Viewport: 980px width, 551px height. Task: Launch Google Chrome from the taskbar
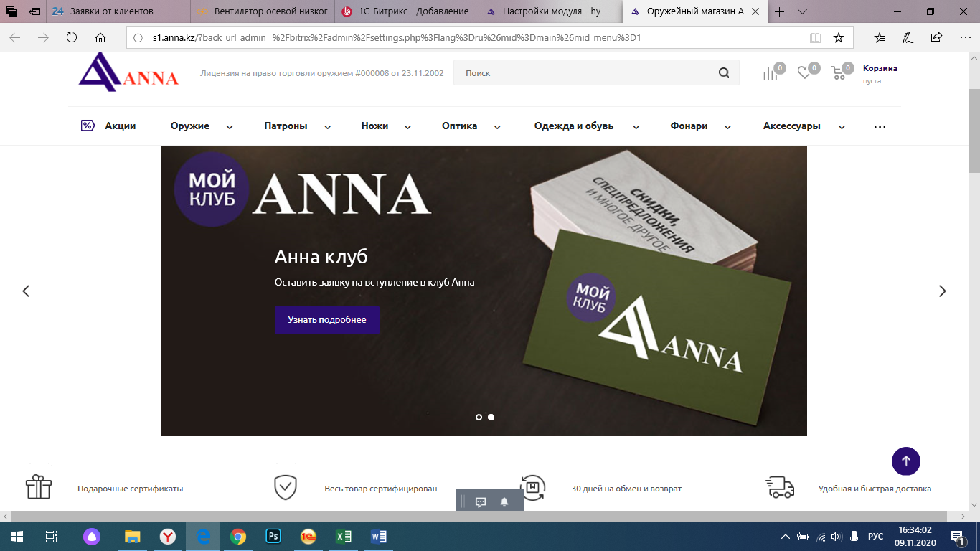[x=238, y=536]
